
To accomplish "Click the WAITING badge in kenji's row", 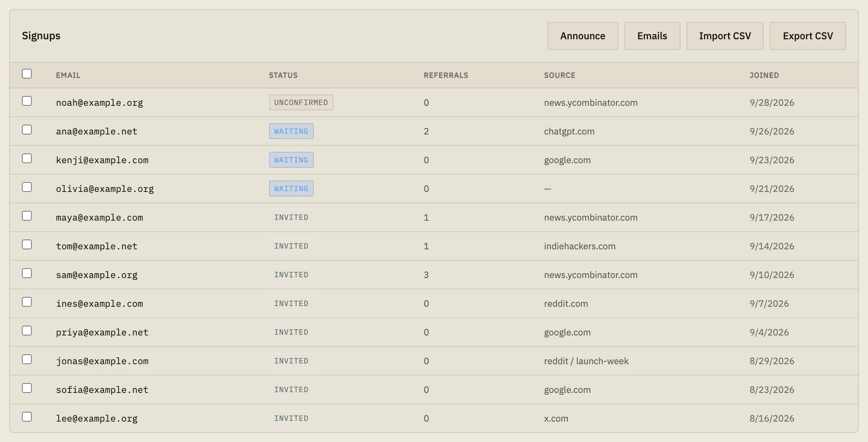I will pos(291,160).
